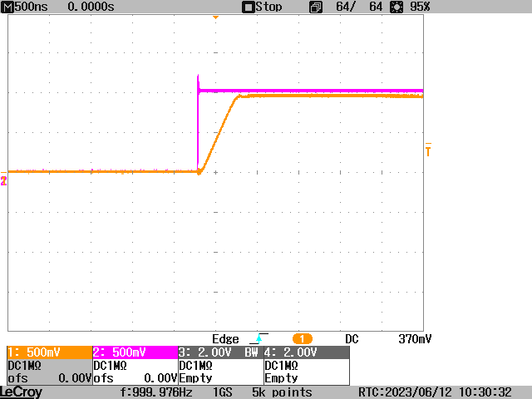Click the DC trigger coupling label
532x399 pixels.
352,339
